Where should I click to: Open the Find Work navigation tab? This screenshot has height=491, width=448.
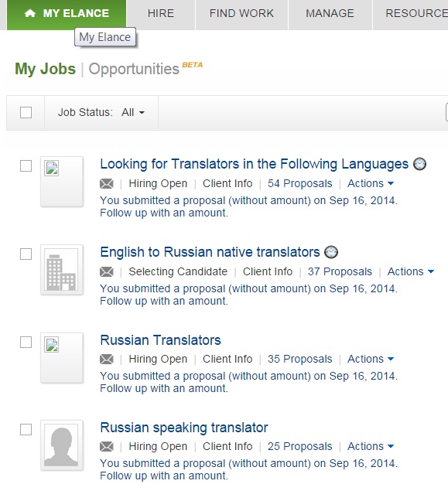241,13
